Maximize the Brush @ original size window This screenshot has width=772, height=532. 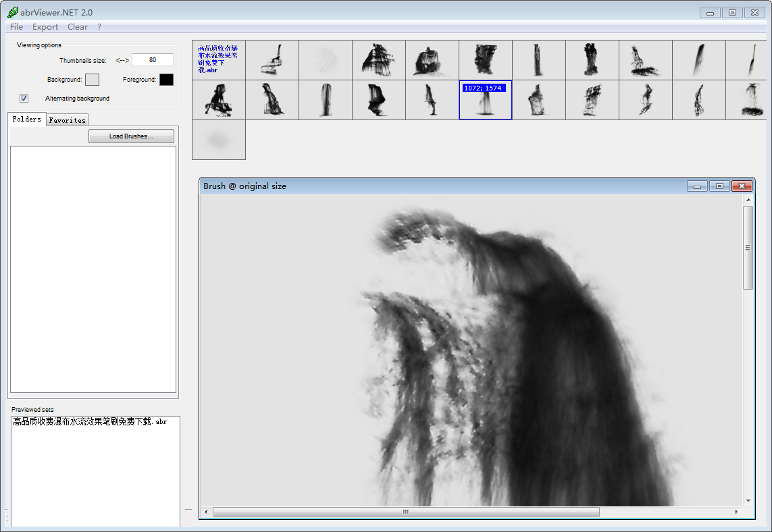719,186
